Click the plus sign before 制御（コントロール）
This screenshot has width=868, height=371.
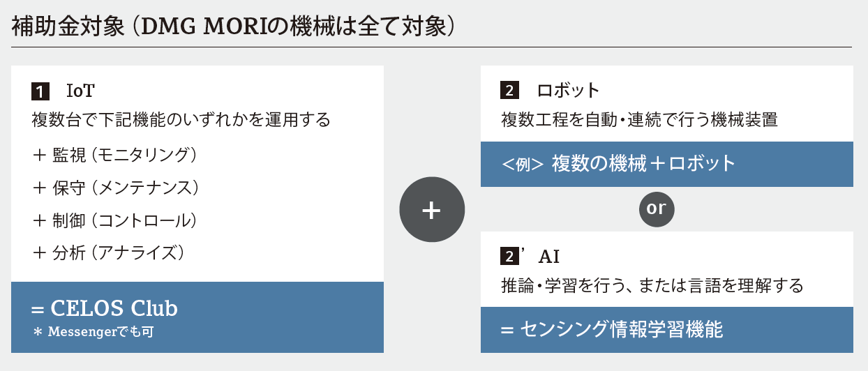pyautogui.click(x=39, y=220)
